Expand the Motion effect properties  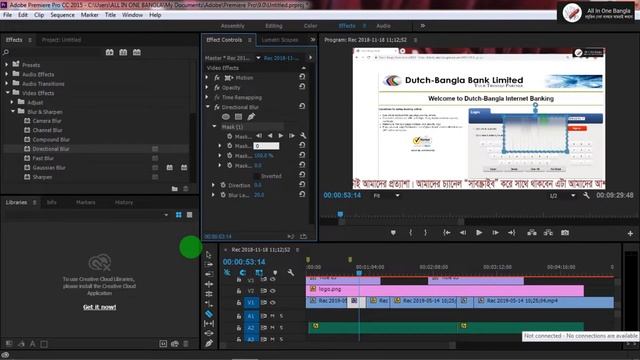(207, 77)
